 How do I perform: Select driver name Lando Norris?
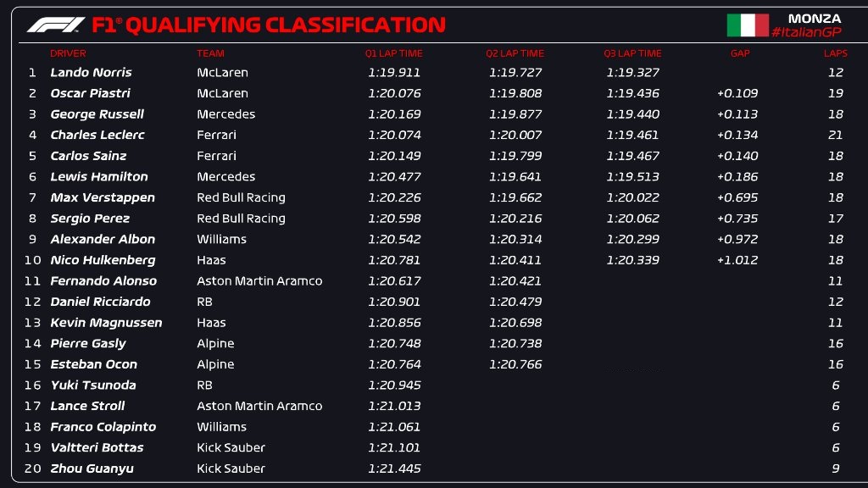pyautogui.click(x=92, y=73)
